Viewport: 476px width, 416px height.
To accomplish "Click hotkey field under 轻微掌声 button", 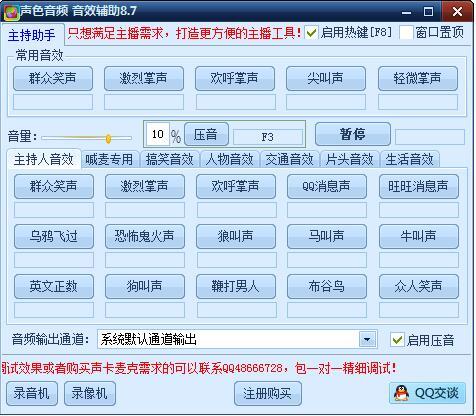I will pos(418,102).
